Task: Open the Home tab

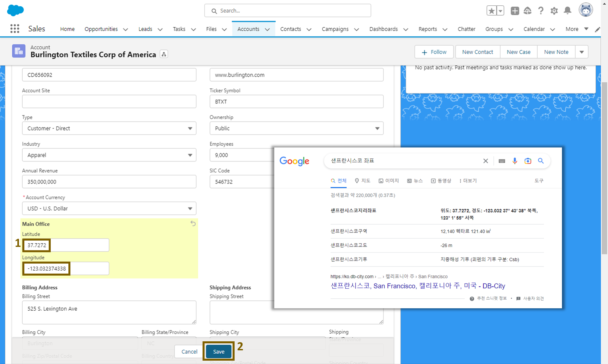Action: [67, 29]
